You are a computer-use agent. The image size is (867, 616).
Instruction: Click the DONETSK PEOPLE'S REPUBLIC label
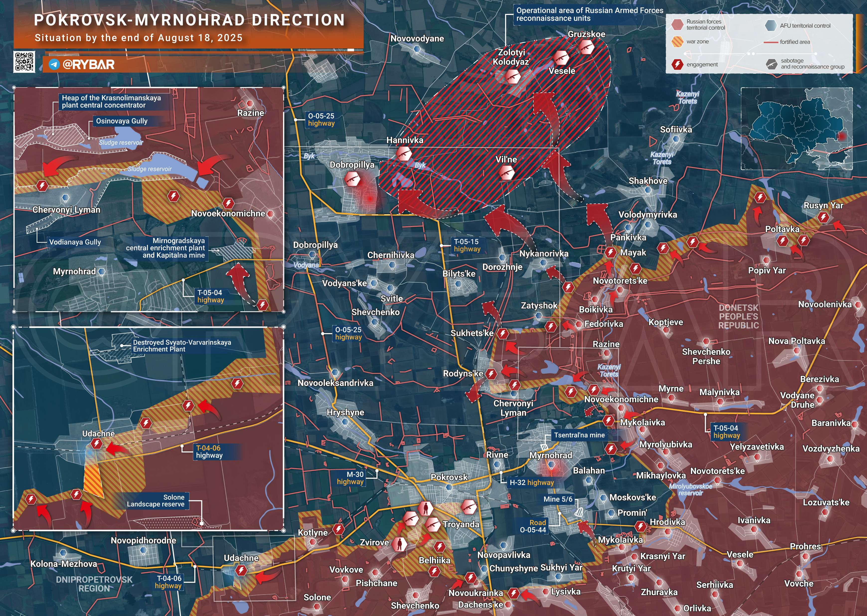click(738, 316)
